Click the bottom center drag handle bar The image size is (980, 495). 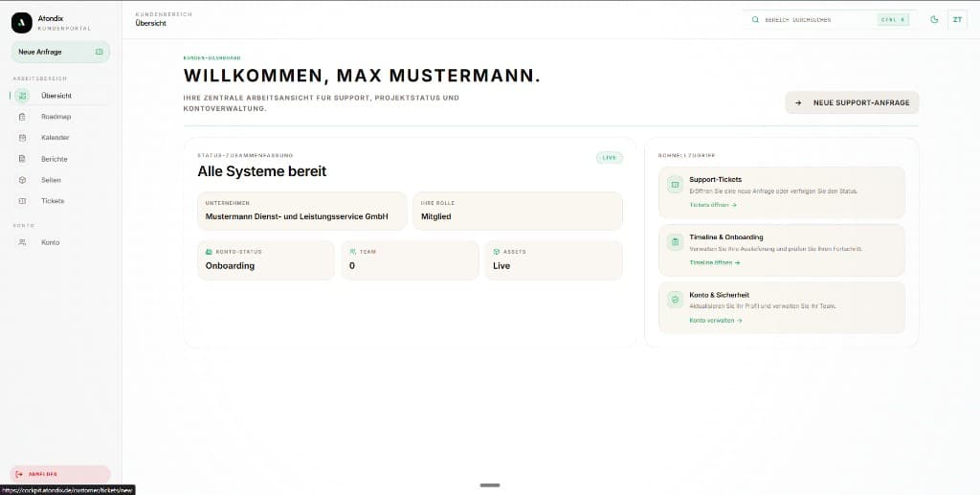point(490,485)
